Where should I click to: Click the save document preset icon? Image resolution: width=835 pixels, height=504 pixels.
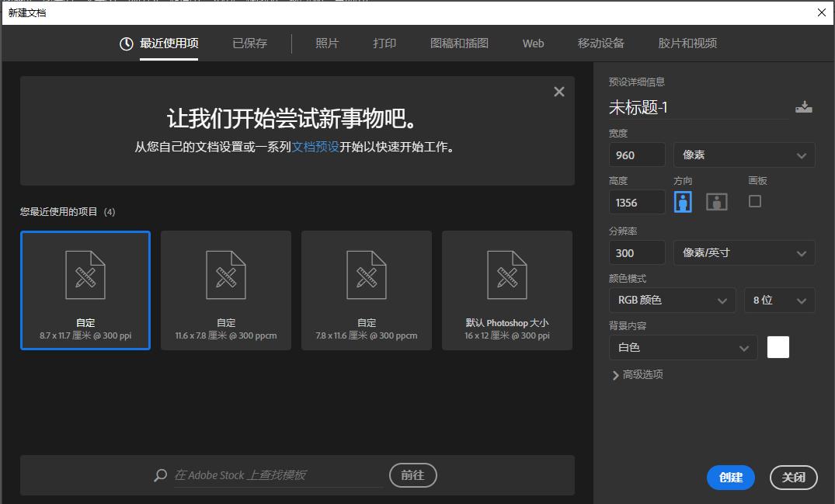[804, 106]
